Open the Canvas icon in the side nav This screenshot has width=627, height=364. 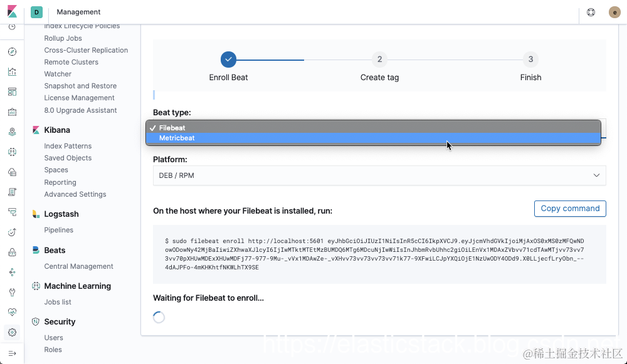pos(12,112)
